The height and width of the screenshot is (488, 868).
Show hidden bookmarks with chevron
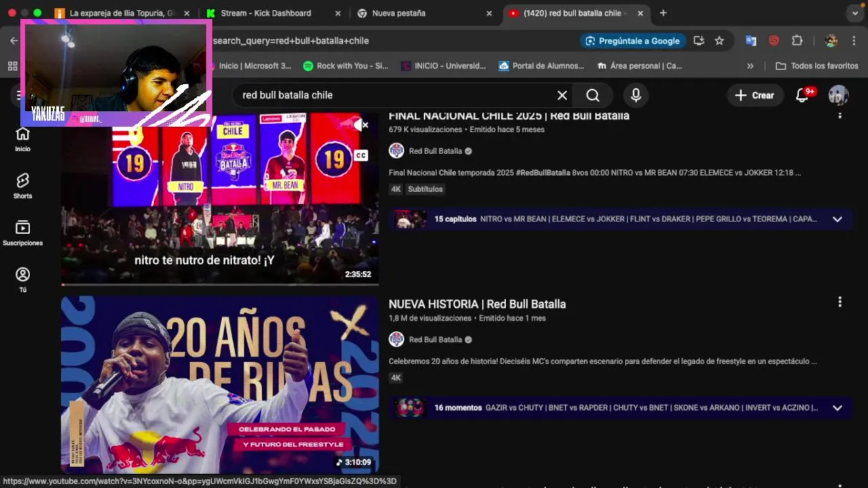click(750, 66)
